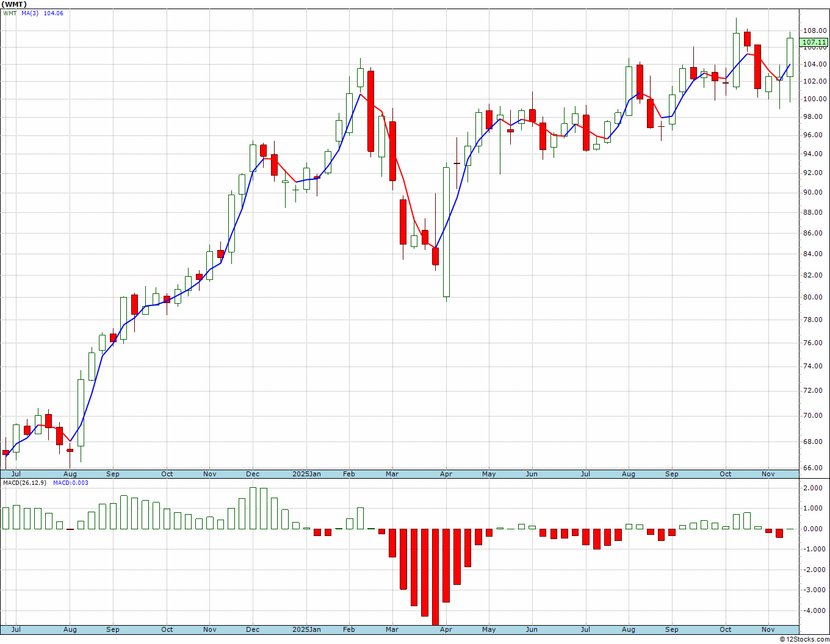Click Dec on the price chart's date axis

point(253,474)
